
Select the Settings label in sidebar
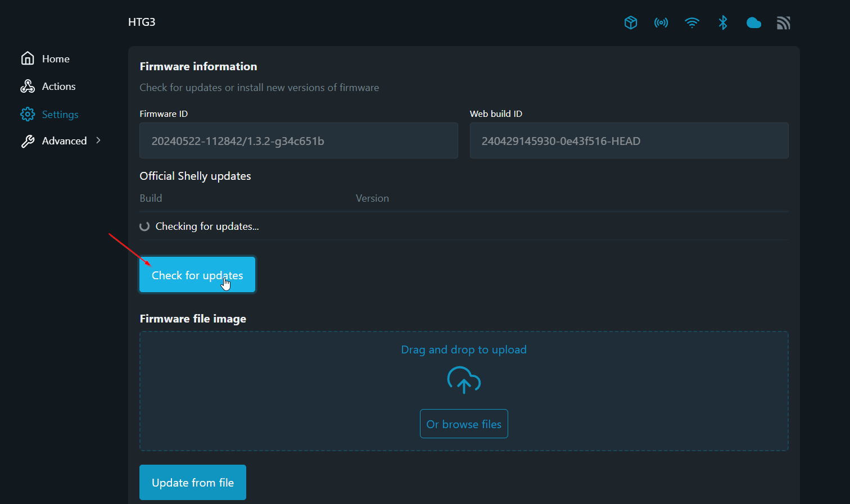[x=60, y=115]
